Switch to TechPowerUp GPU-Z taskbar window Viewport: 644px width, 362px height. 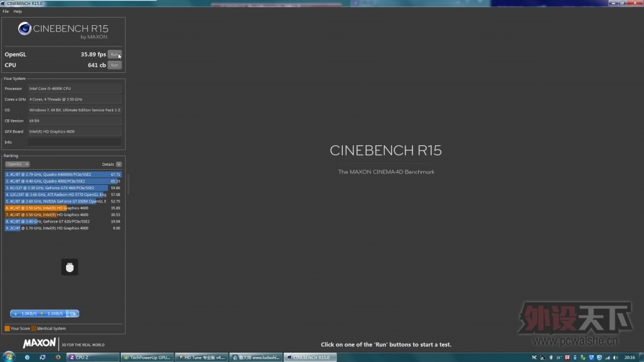pyautogui.click(x=147, y=358)
